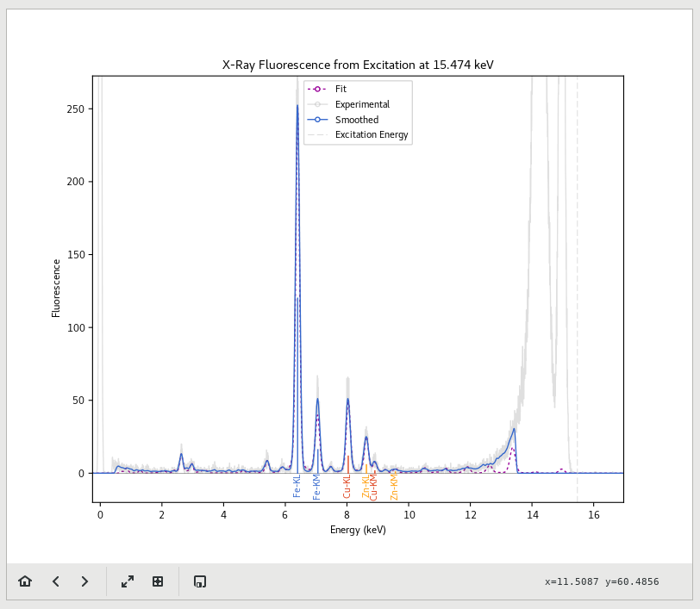The height and width of the screenshot is (609, 700).
Task: Activate the pan/move arrows tool
Action: (x=128, y=581)
